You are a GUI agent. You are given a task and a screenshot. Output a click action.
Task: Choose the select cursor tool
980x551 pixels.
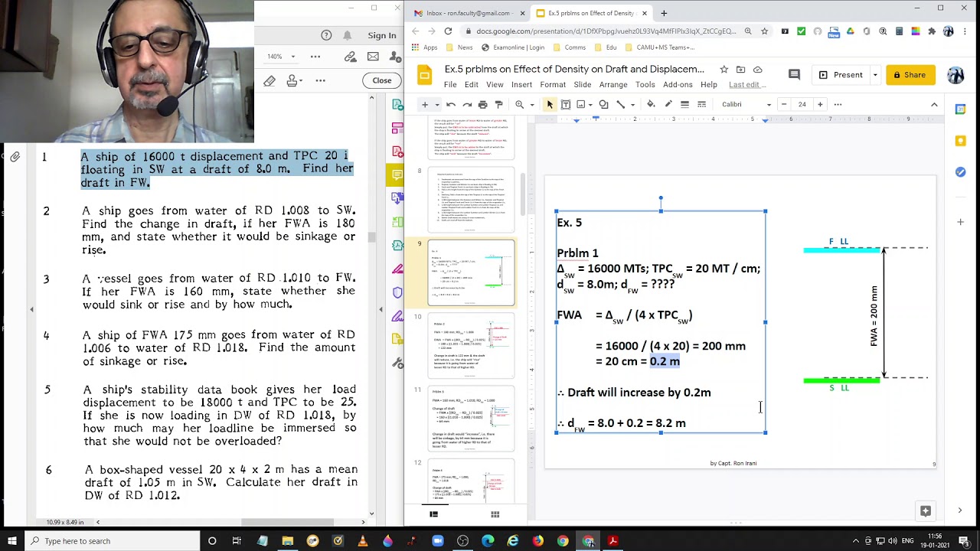[550, 104]
